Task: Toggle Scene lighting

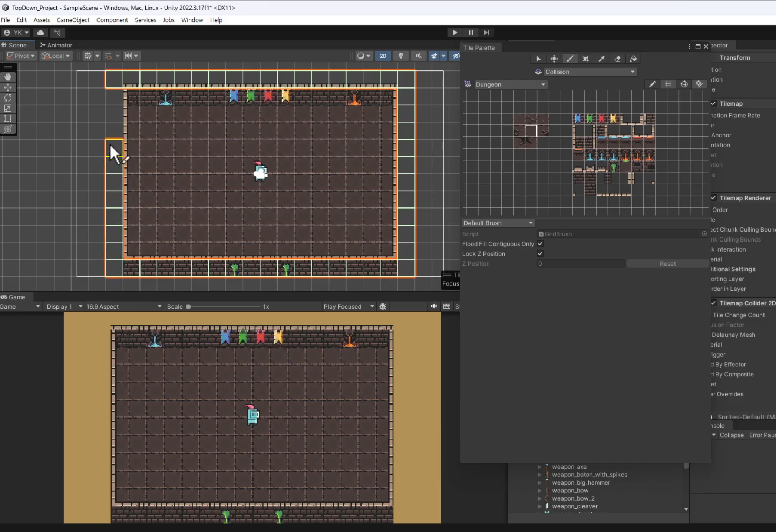Action: (401, 56)
